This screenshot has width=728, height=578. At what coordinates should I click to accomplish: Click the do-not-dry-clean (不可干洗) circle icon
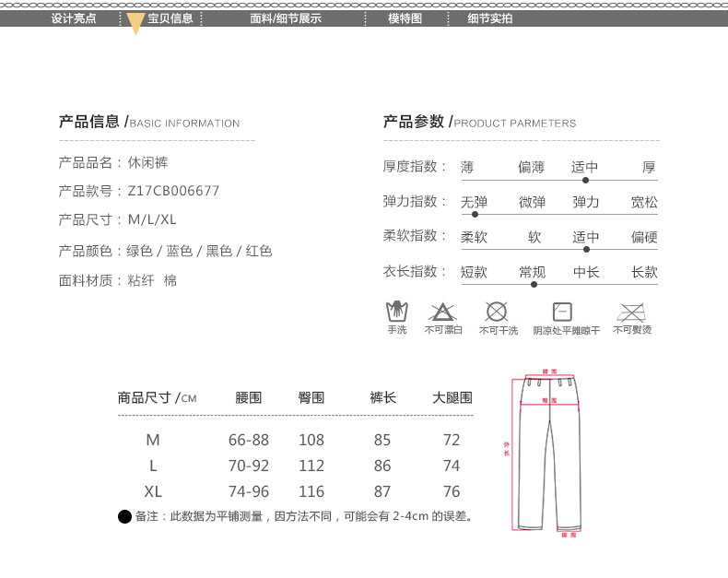click(498, 312)
